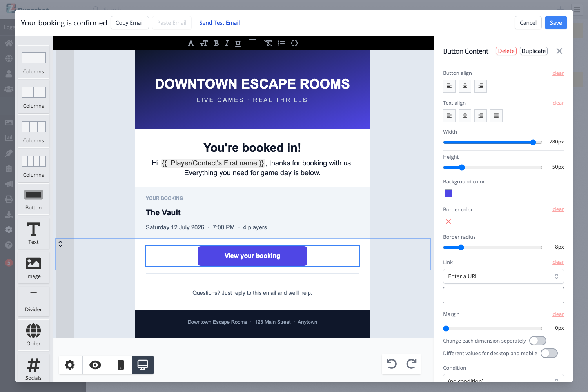
Task: Add an Image block
Action: [34, 267]
